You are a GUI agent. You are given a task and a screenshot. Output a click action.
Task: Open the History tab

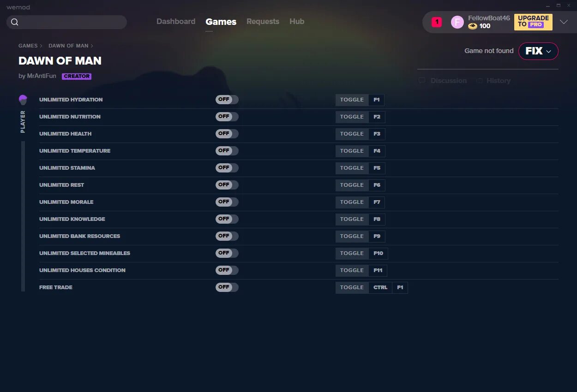493,81
